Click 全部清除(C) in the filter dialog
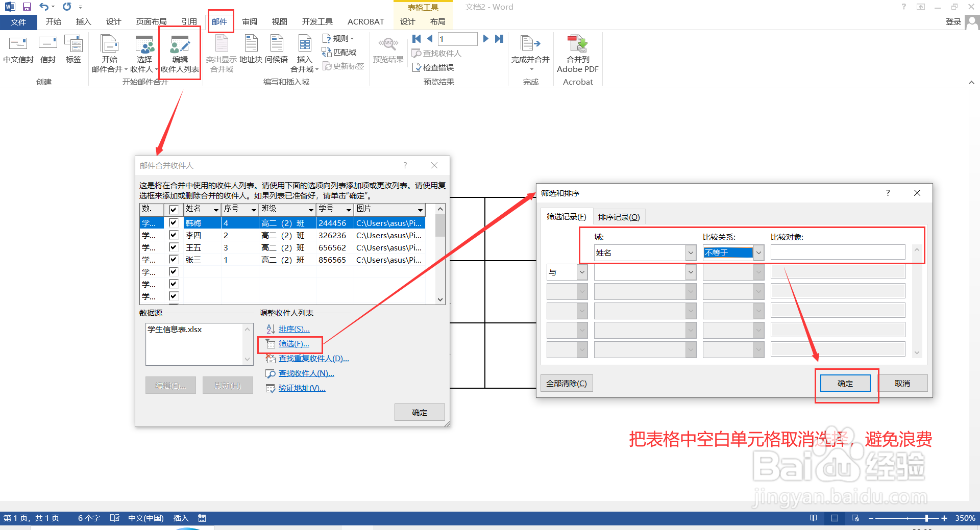Screen dimensions: 980x530 click(567, 383)
